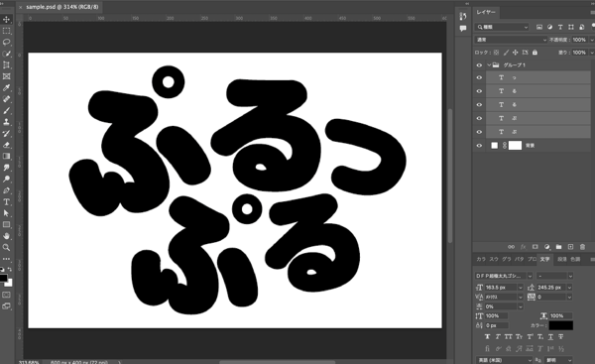Select the Hand tool
Image resolution: width=595 pixels, height=364 pixels.
point(7,236)
